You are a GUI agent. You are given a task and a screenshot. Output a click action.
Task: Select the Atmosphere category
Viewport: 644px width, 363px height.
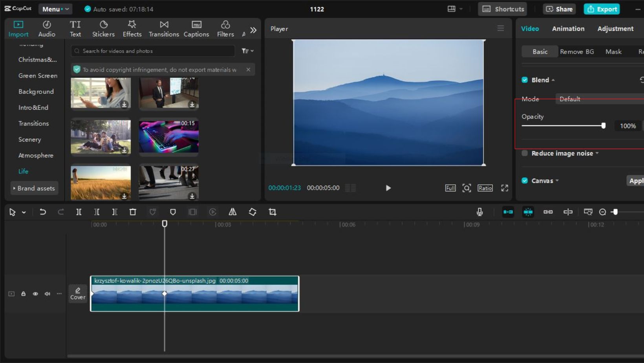[x=36, y=156]
